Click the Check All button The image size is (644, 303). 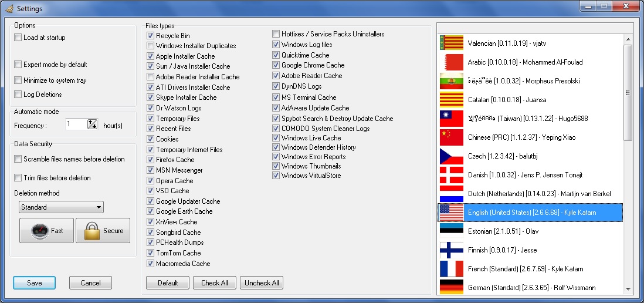215,283
